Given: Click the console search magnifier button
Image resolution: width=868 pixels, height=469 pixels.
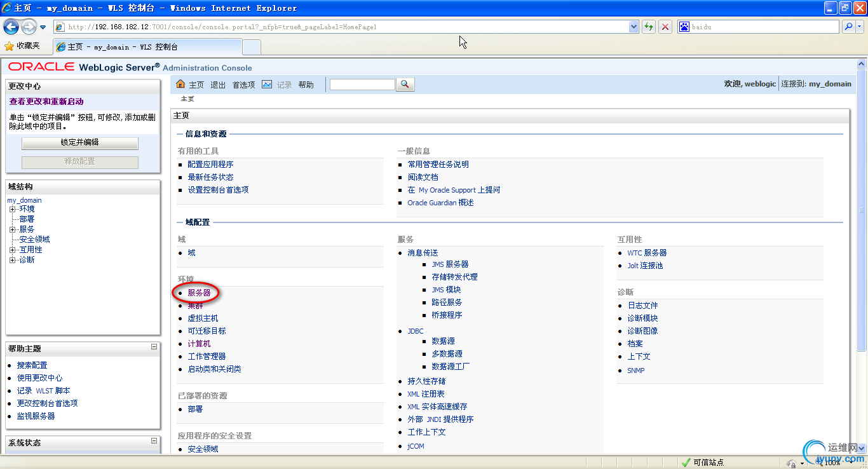Looking at the screenshot, I should pos(405,85).
